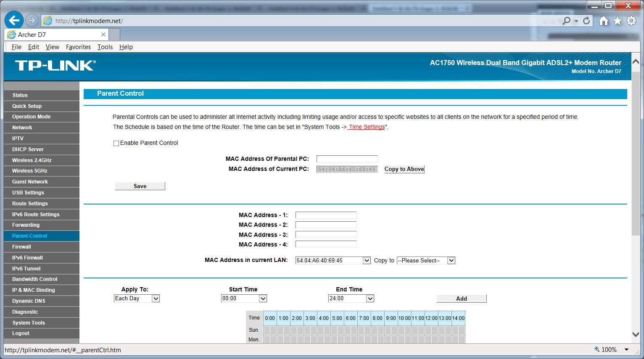
Task: Click the zoom level magnifier in status bar
Action: [x=597, y=349]
